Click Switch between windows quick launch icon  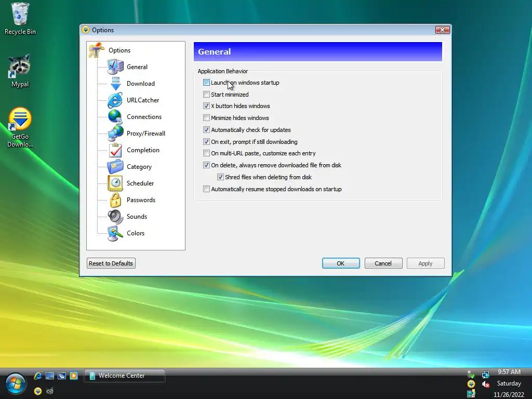click(62, 376)
